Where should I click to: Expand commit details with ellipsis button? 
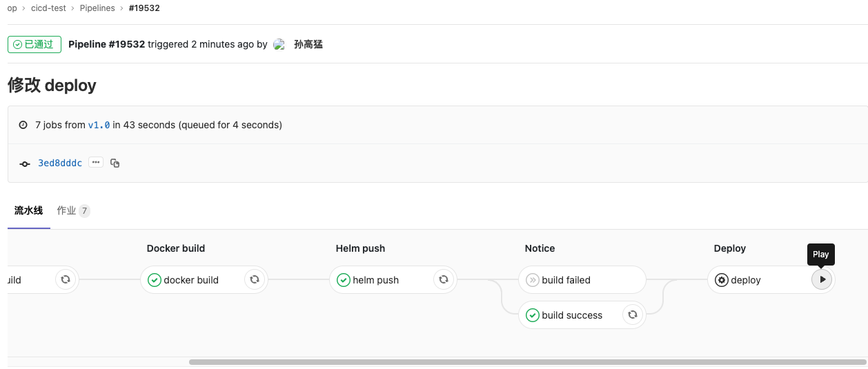96,162
